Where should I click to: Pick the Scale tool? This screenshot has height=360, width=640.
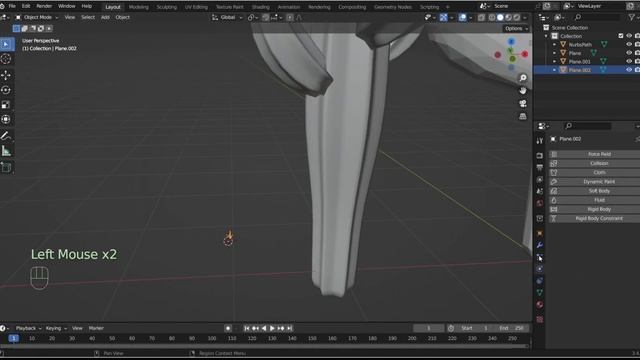[x=6, y=104]
